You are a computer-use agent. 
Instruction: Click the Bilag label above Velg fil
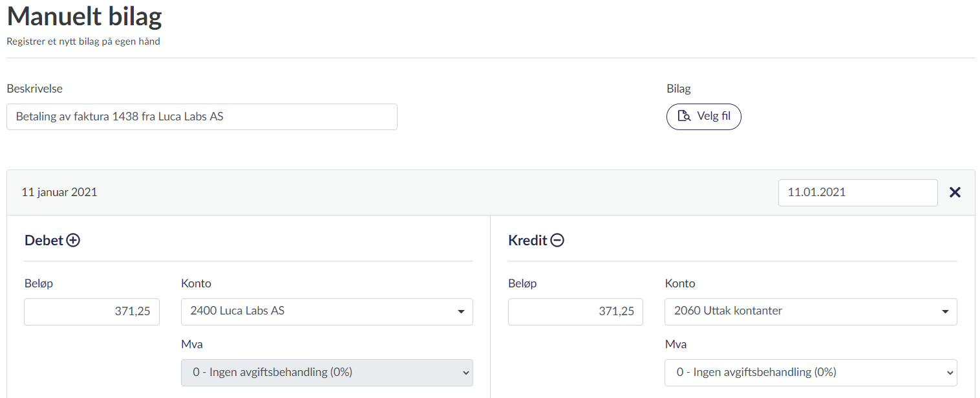[x=679, y=89]
